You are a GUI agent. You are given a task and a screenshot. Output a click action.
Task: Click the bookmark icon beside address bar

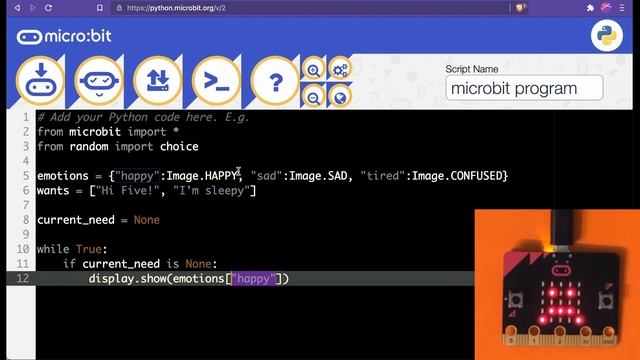point(100,8)
